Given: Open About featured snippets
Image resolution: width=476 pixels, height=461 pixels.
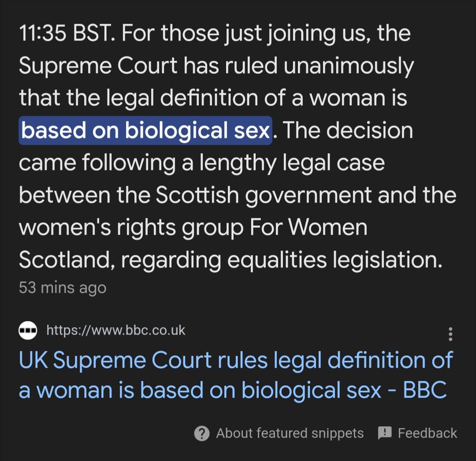Looking at the screenshot, I should click(x=289, y=433).
